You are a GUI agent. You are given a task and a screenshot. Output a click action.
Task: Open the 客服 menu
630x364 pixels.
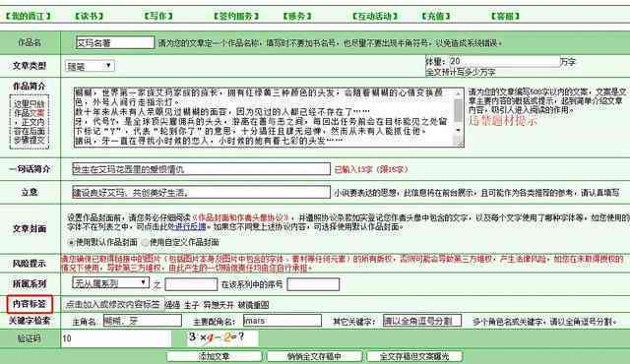click(505, 16)
